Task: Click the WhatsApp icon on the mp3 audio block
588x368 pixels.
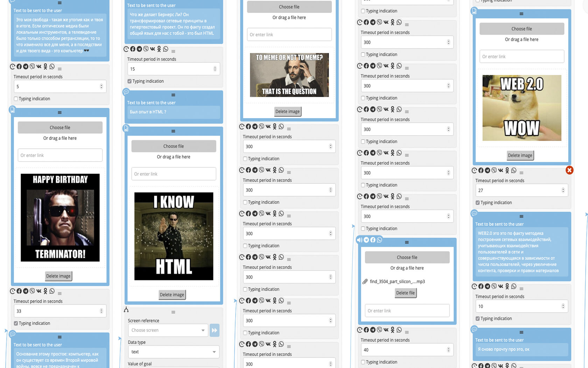Action: (x=380, y=240)
